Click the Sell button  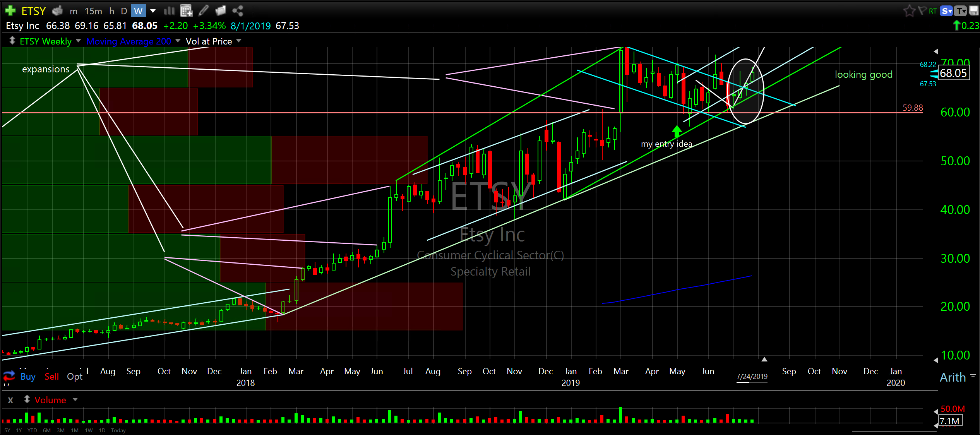51,377
